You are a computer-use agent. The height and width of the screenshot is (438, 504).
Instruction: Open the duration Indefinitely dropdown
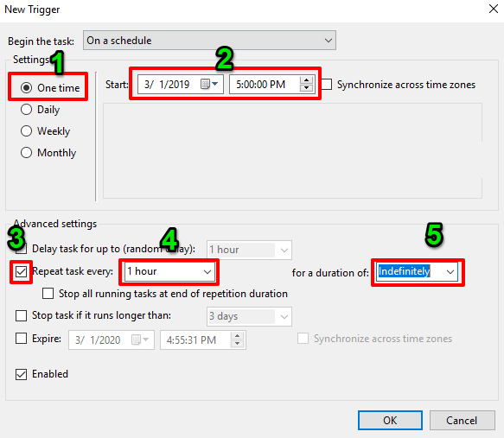pyautogui.click(x=418, y=272)
